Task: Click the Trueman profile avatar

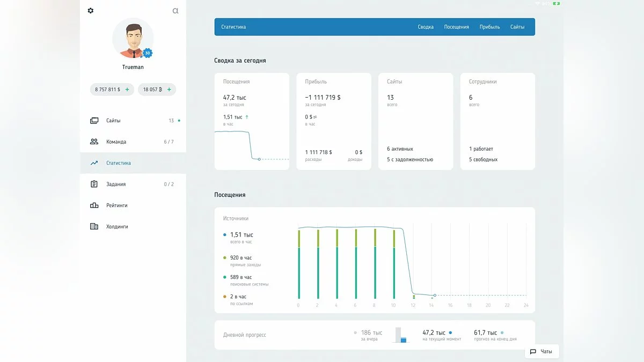Action: click(133, 39)
